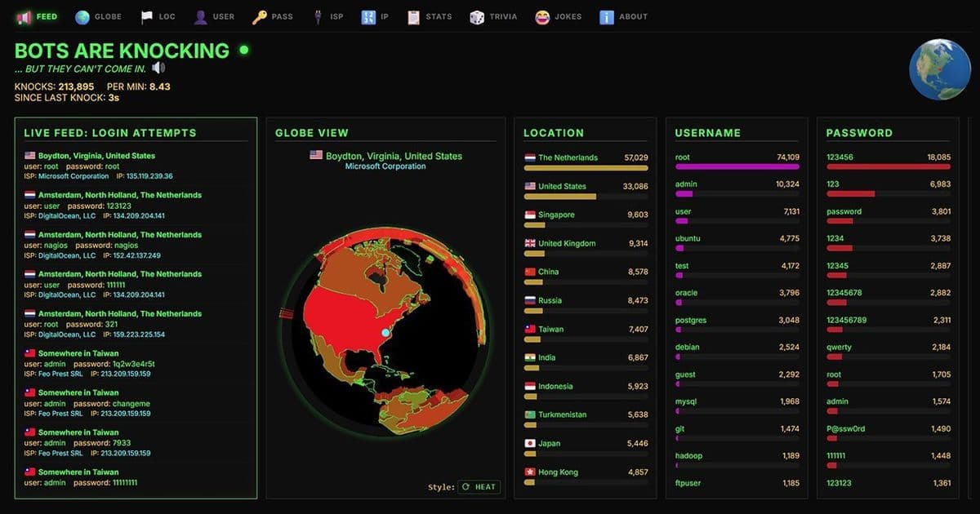Click the spinning Earth in the top-right corner
Screen dimensions: 980x514
point(940,69)
